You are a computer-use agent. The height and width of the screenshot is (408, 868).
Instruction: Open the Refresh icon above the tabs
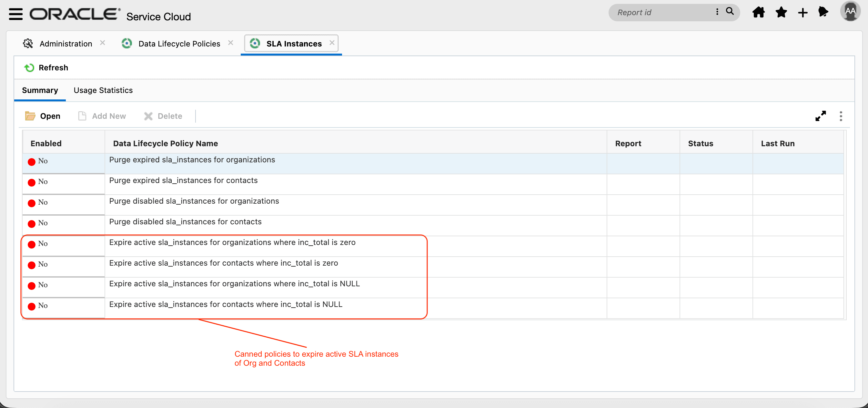click(x=29, y=67)
